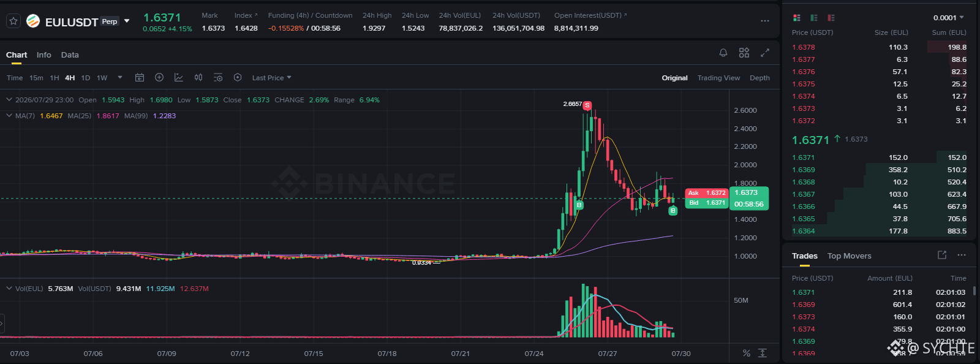This screenshot has width=980, height=364.
Task: Click ask price 1.6375 in order book
Action: pyautogui.click(x=803, y=84)
